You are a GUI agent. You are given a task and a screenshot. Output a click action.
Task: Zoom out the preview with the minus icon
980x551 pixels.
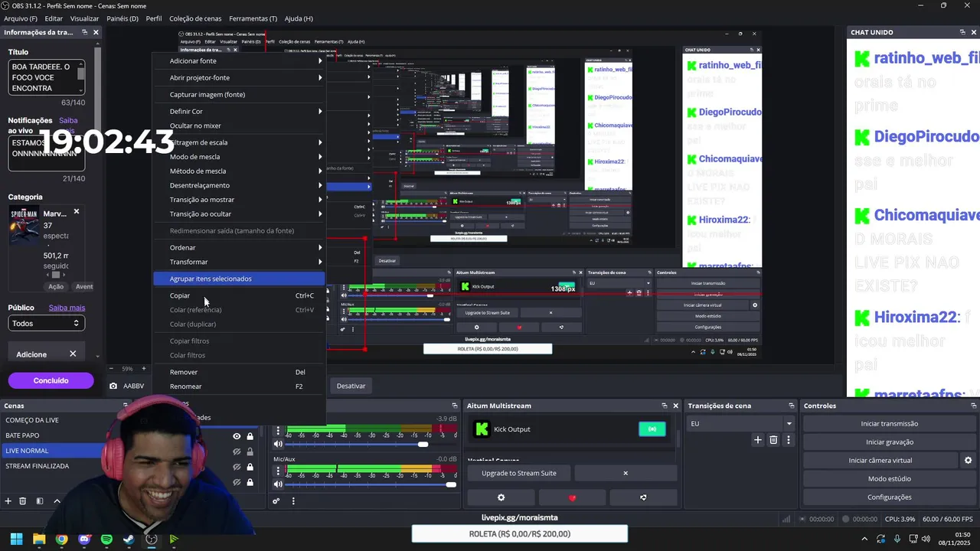[x=111, y=369]
